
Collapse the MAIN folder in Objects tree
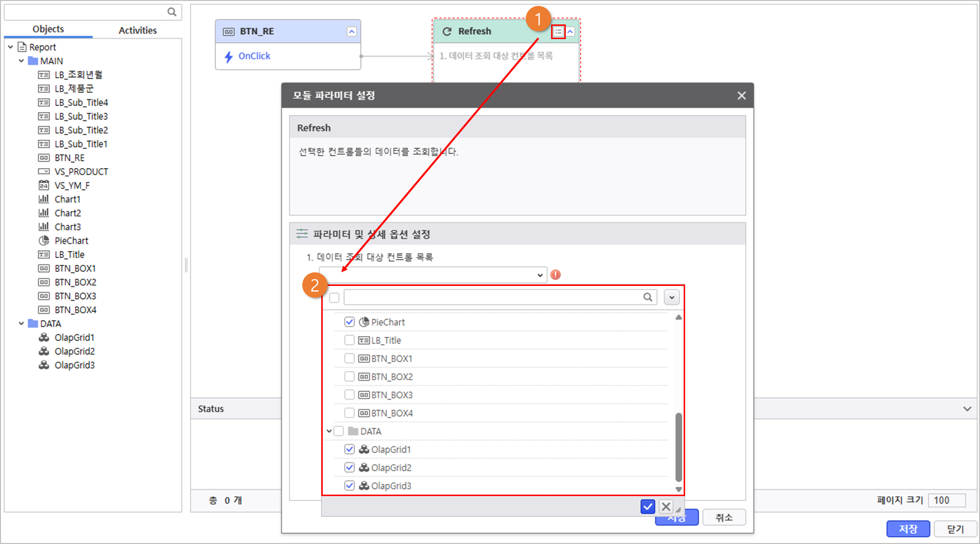[21, 61]
